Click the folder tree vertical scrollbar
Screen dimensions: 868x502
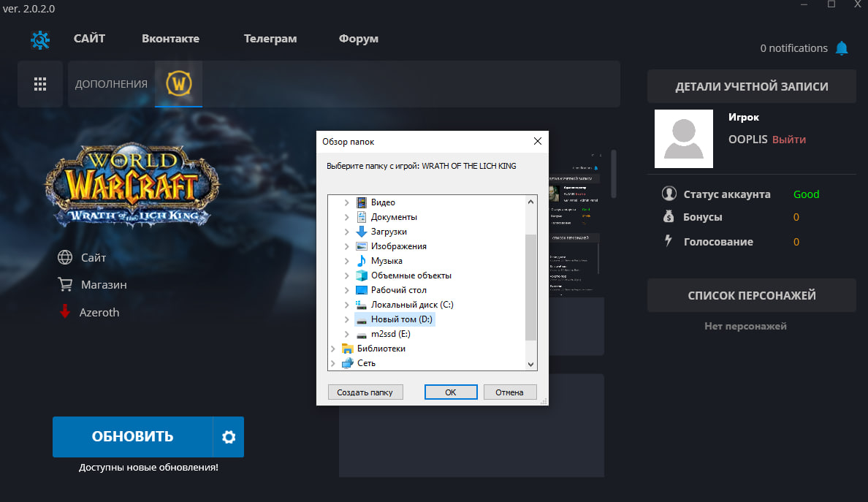click(x=530, y=285)
